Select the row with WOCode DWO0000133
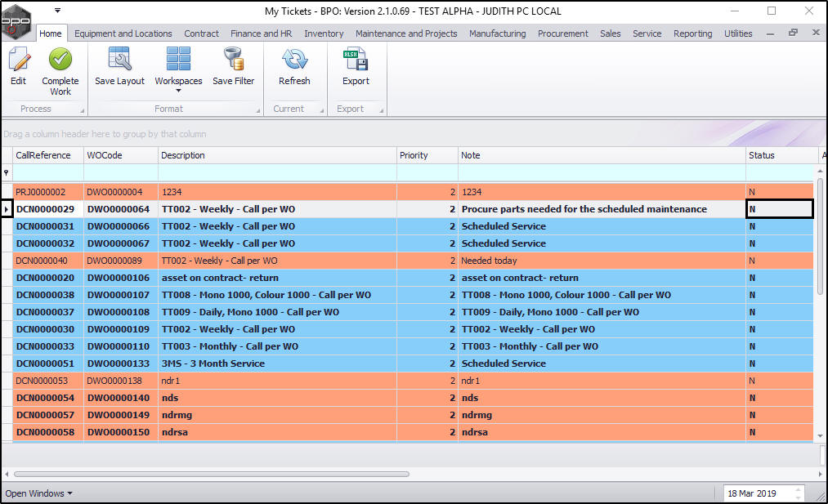This screenshot has height=504, width=828. pyautogui.click(x=119, y=364)
